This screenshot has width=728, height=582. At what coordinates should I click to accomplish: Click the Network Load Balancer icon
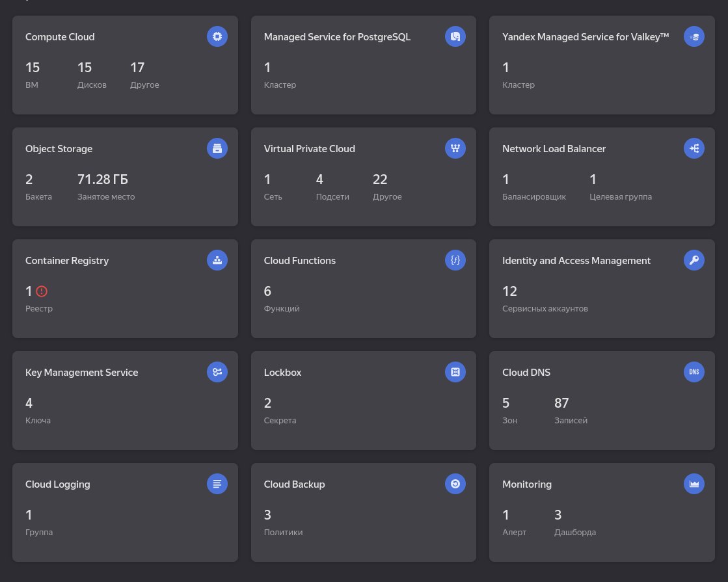point(694,148)
